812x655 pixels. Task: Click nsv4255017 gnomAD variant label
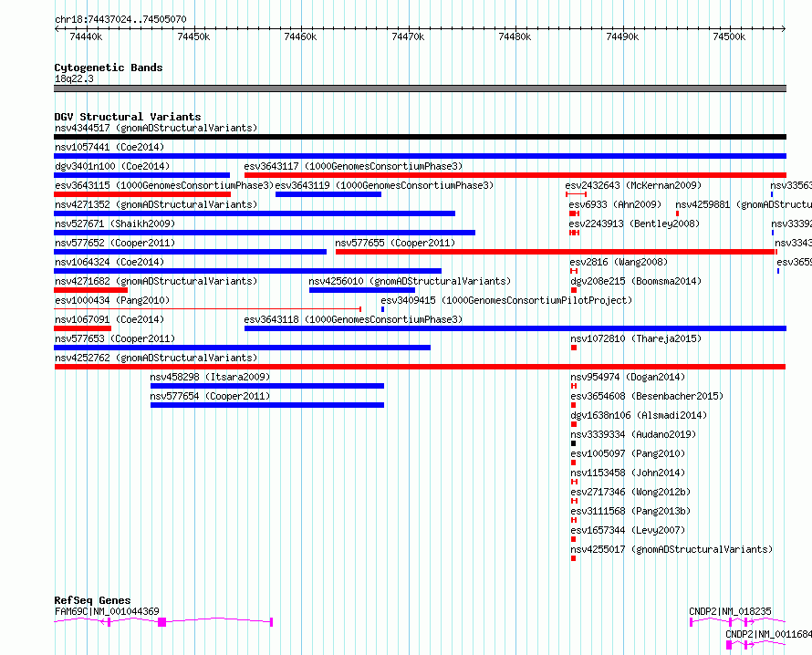click(x=671, y=549)
